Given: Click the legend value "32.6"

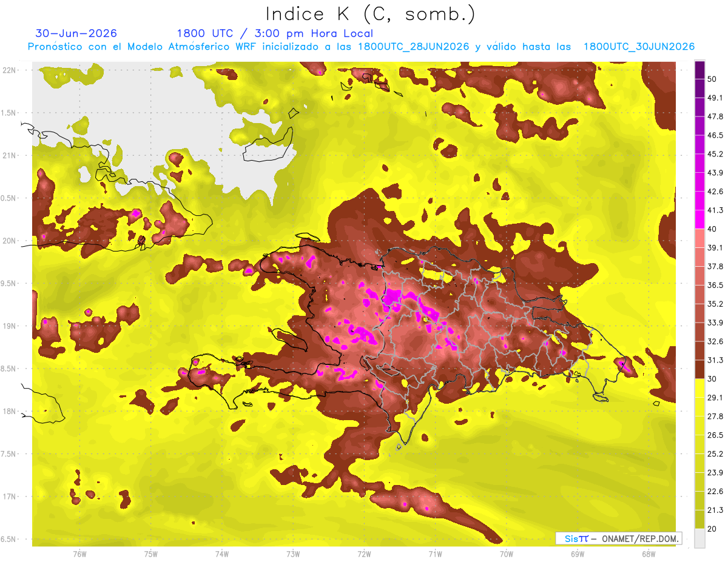Looking at the screenshot, I should [715, 341].
